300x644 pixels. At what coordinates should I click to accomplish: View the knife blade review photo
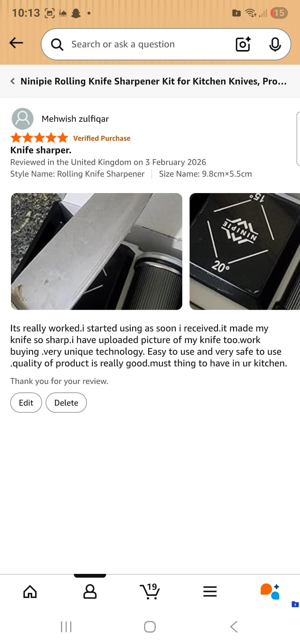click(x=96, y=251)
